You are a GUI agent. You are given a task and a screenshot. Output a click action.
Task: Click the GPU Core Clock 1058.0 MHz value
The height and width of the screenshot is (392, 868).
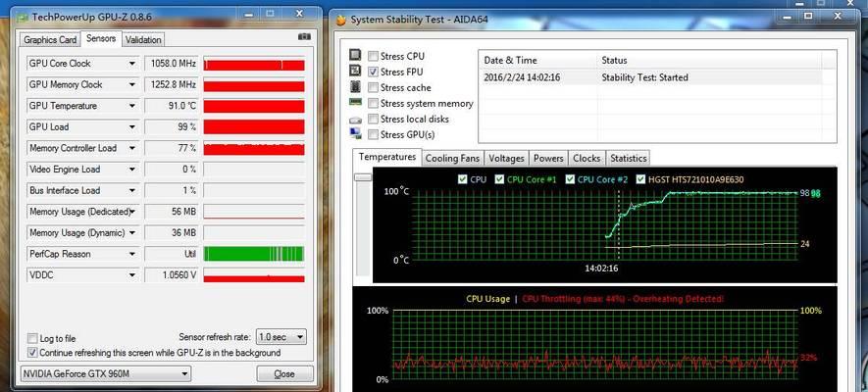pyautogui.click(x=171, y=64)
